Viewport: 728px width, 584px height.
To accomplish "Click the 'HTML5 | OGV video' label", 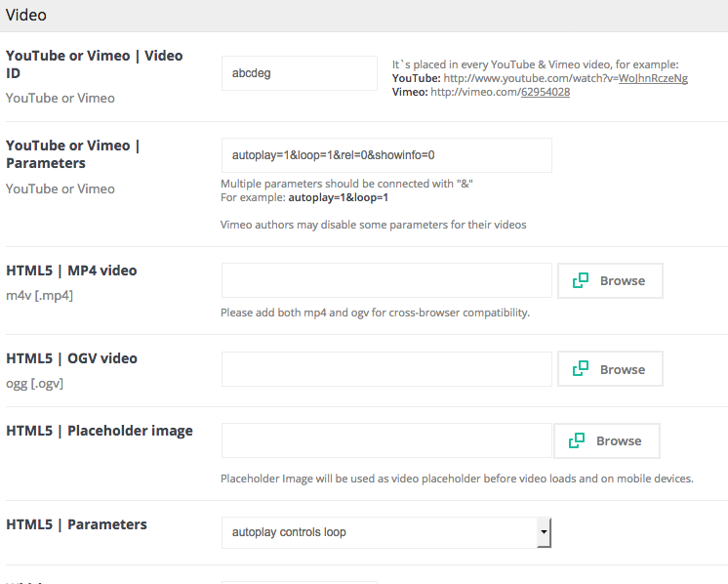I will click(x=71, y=358).
